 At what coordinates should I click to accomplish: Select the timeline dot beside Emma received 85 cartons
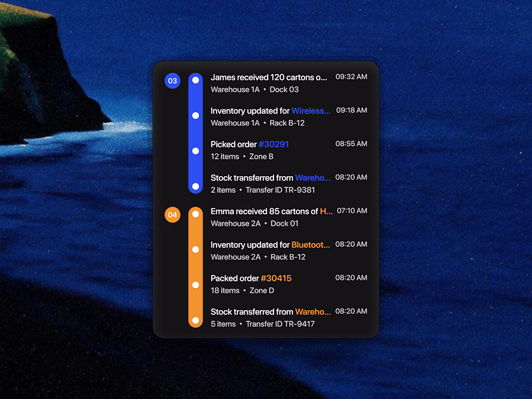coord(195,214)
